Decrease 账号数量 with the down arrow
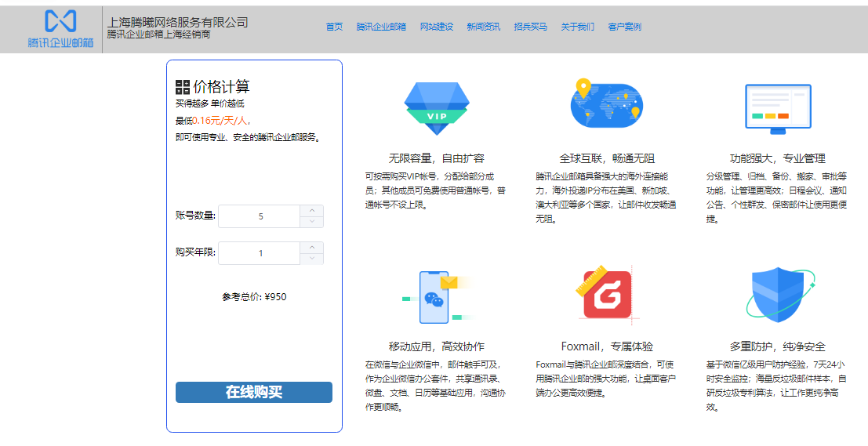This screenshot has width=868, height=446. pyautogui.click(x=312, y=222)
